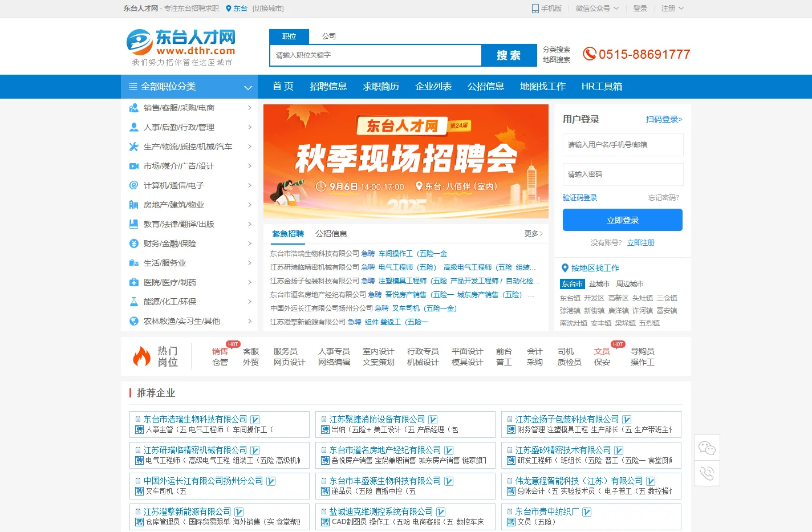
Task: Switch to the 职位 search tab
Action: [289, 36]
